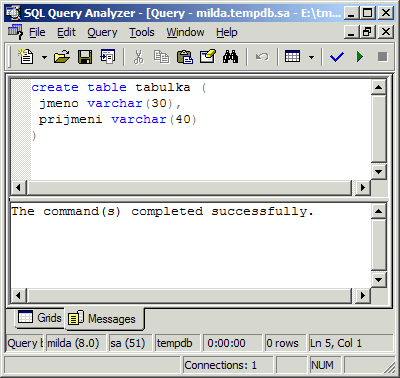The width and height of the screenshot is (400, 378).
Task: Click results pane scrollbar down arrow
Action: click(x=378, y=280)
